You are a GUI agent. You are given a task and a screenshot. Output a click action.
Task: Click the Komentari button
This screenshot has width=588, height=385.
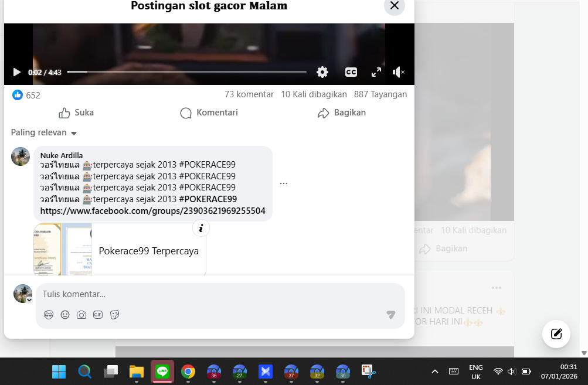click(x=209, y=113)
